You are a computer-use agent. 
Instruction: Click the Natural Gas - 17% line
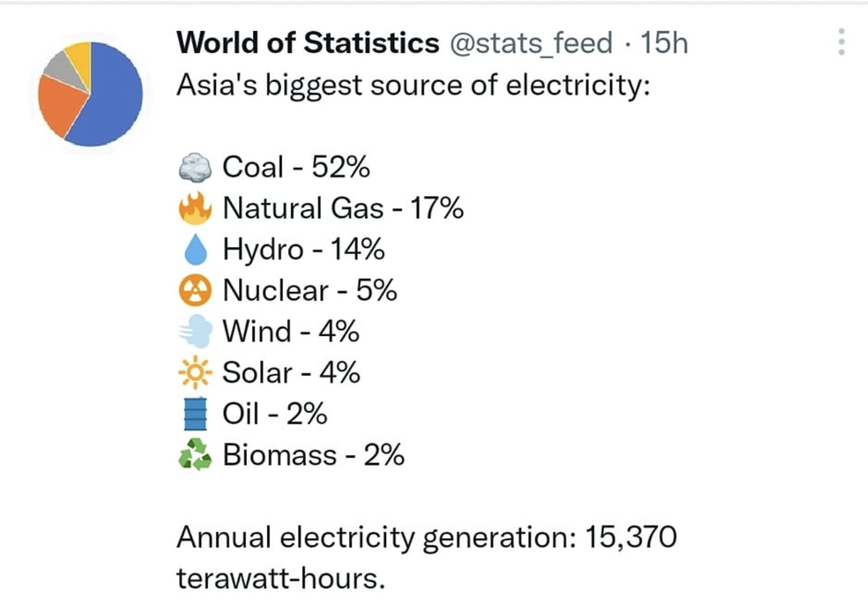pos(343,208)
